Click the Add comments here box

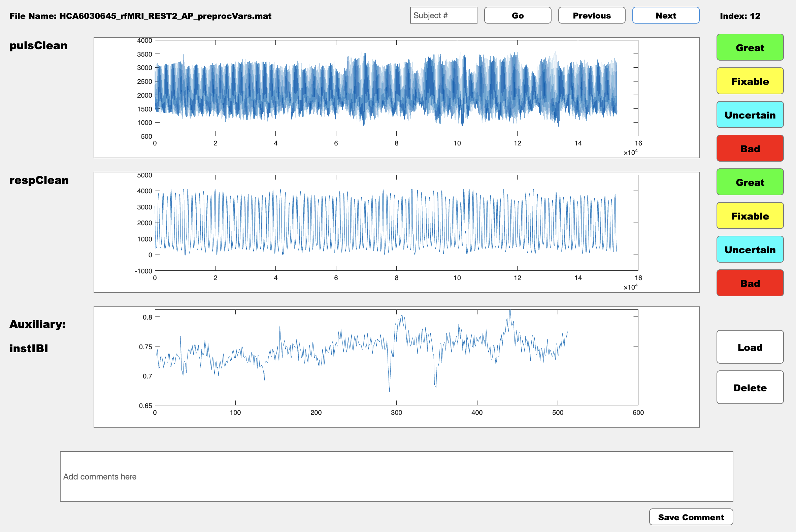(x=396, y=476)
